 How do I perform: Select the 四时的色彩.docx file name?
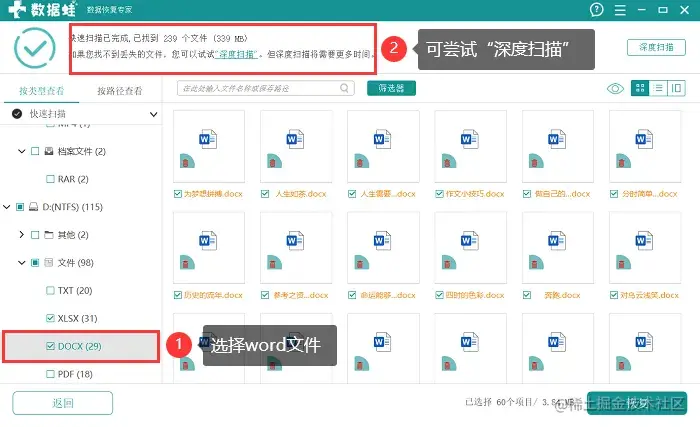coord(475,295)
